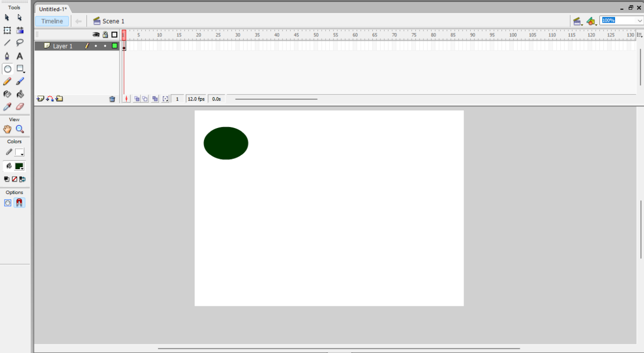The height and width of the screenshot is (353, 644).
Task: Show all layers as outlines
Action: pyautogui.click(x=114, y=35)
